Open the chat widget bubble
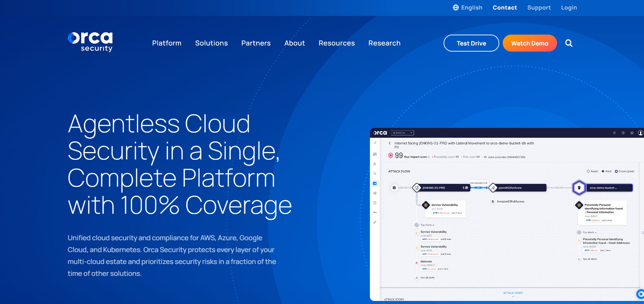644x304 pixels. [x=640, y=294]
